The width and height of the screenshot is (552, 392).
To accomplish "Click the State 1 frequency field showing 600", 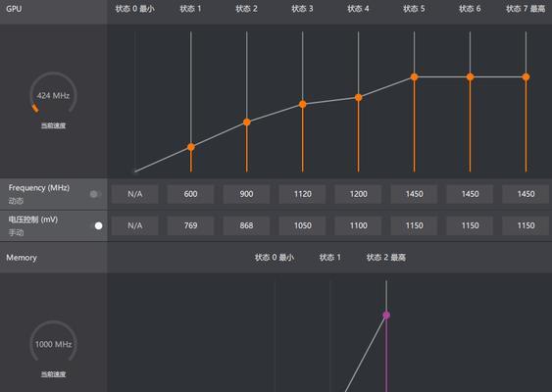I will pos(190,194).
